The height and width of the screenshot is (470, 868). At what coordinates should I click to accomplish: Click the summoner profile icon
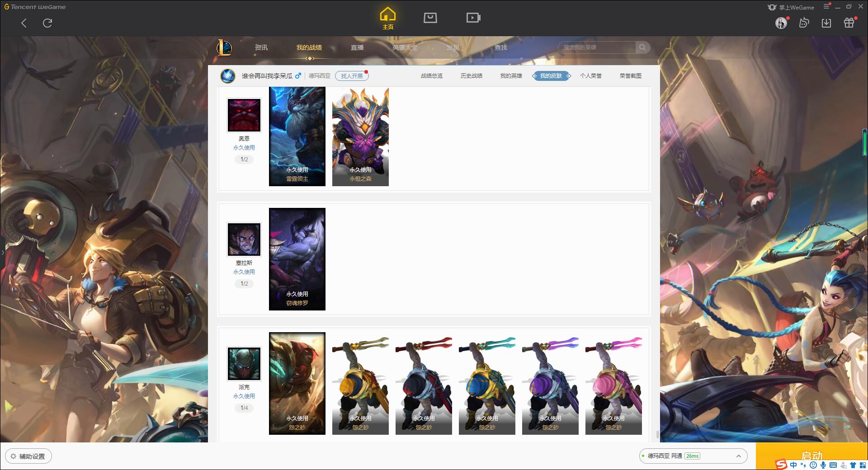228,75
